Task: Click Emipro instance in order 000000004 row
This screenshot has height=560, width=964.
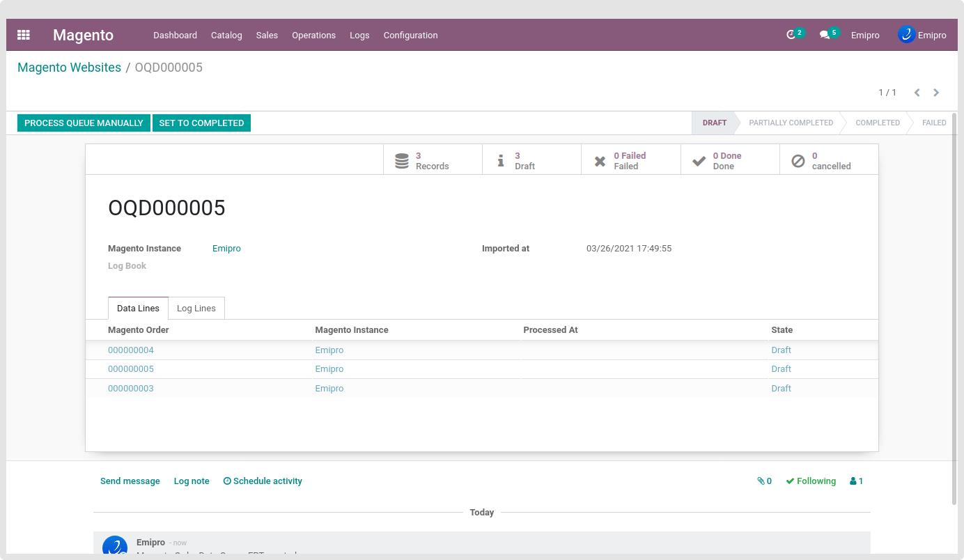Action: point(329,350)
